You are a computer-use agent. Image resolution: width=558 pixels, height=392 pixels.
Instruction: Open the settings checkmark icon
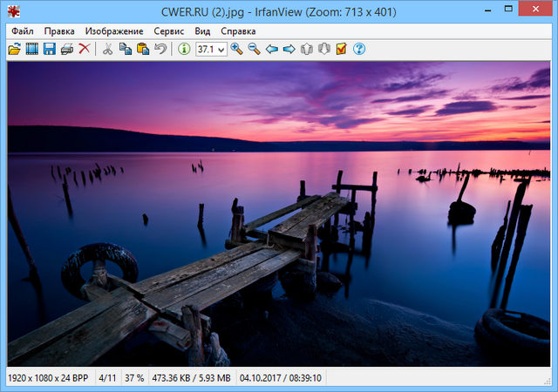[x=341, y=49]
